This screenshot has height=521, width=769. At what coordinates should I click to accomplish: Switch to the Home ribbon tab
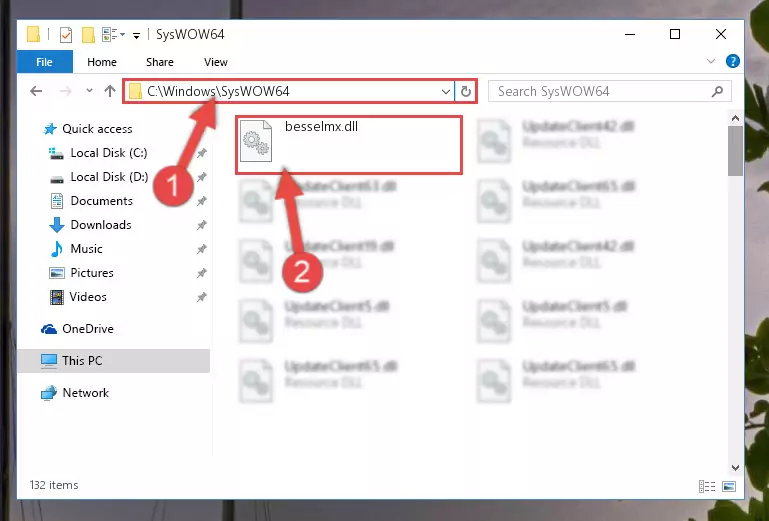(x=102, y=62)
